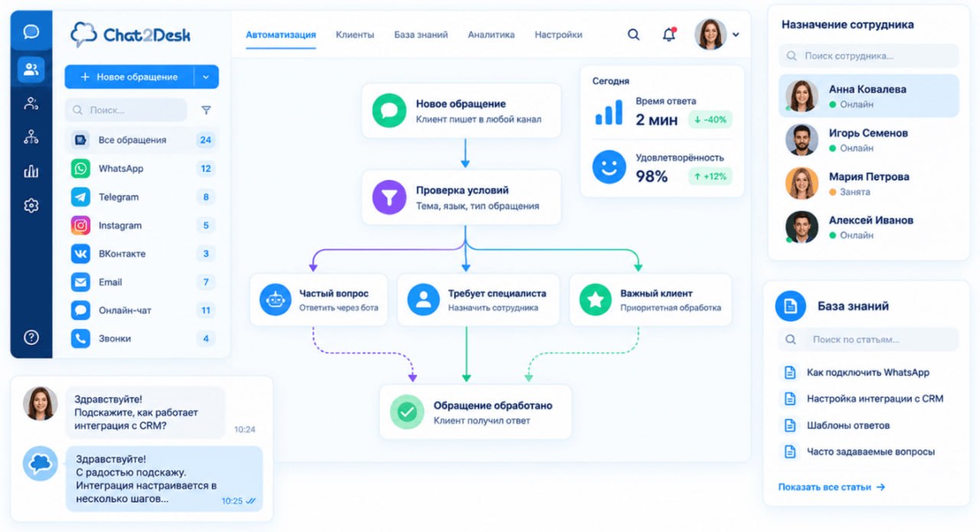Open the settings gear sidebar icon

[31, 206]
